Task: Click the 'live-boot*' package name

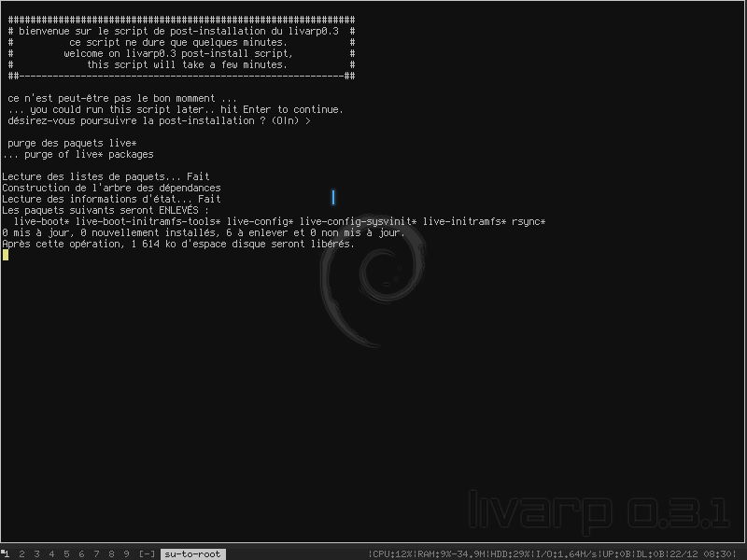Action: point(42,221)
